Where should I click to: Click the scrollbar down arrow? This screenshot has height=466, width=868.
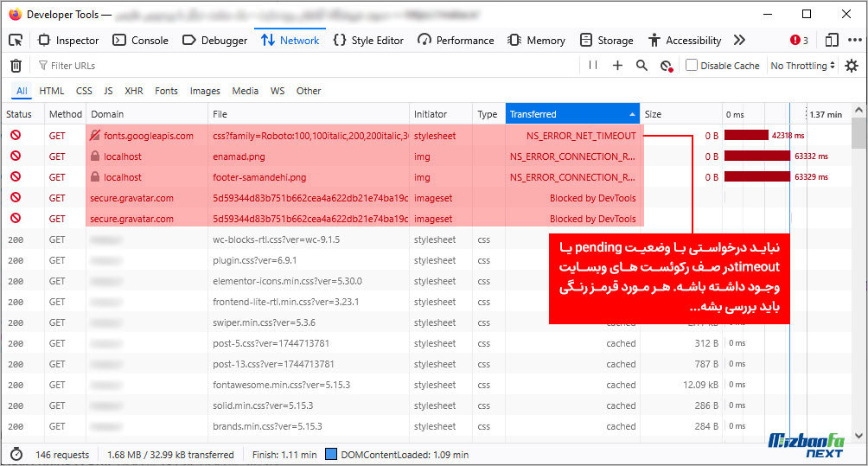pyautogui.click(x=858, y=436)
